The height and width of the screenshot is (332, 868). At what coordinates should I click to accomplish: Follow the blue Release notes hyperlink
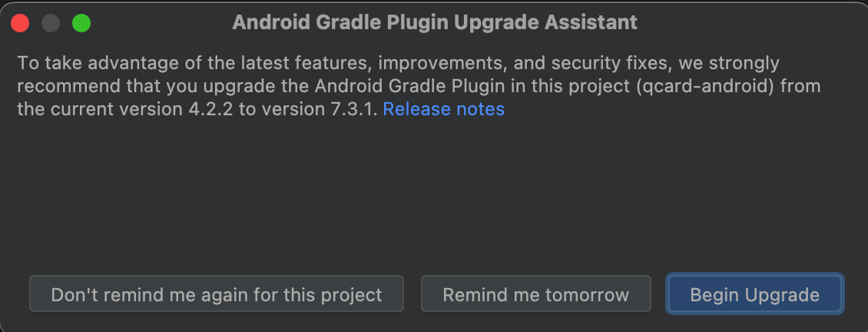[x=443, y=109]
